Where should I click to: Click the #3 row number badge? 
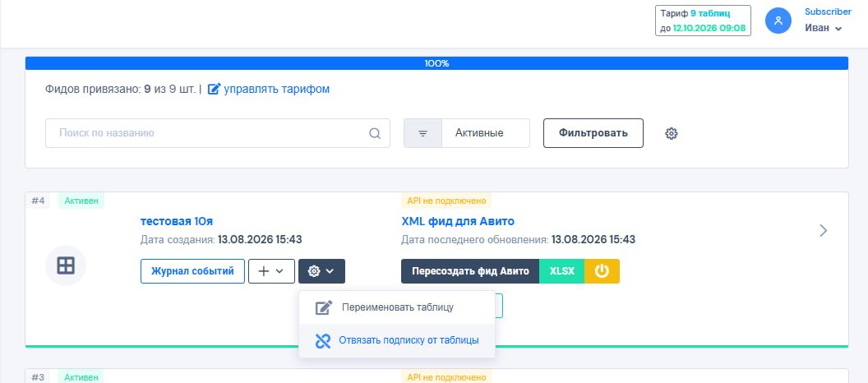coord(38,377)
